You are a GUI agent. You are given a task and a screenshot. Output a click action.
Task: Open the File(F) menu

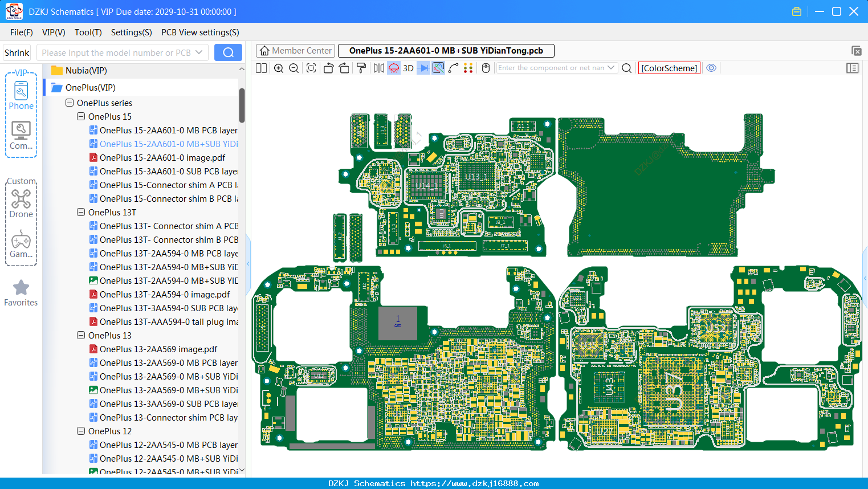coord(22,32)
